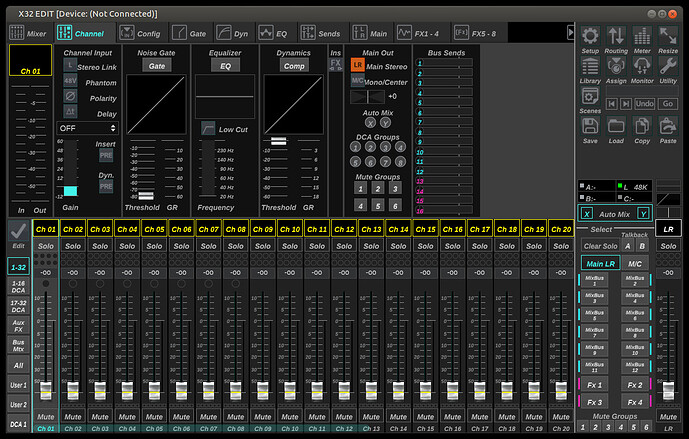Assign DCA Group 8
Viewport: 689px width, 439px height.
pyautogui.click(x=400, y=162)
